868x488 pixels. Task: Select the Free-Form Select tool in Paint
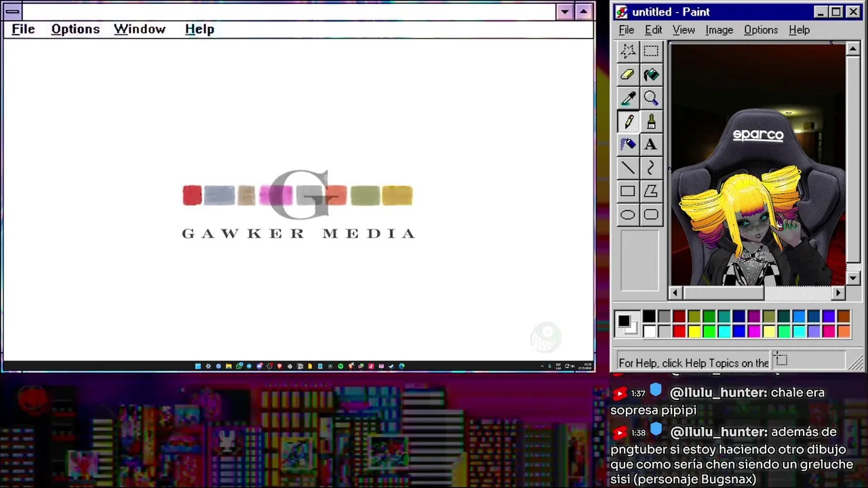pyautogui.click(x=628, y=51)
